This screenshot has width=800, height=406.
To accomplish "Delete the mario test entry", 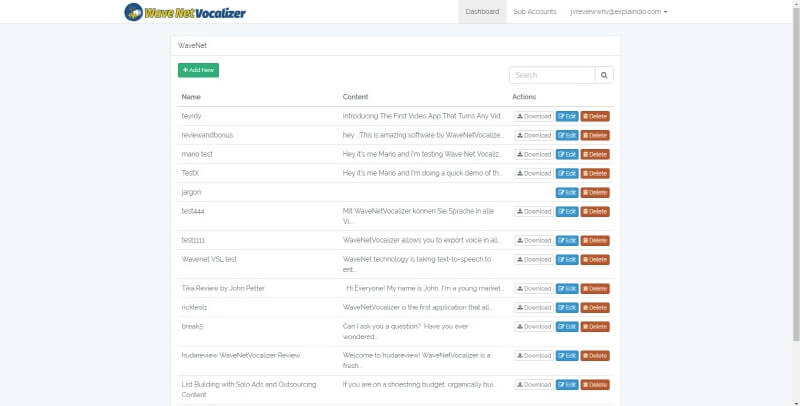I will pyautogui.click(x=595, y=155).
